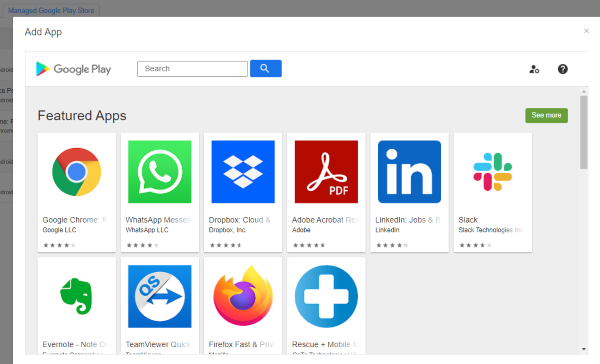600x364 pixels.
Task: Click the Dropbox, Inc. developer name
Action: point(227,230)
